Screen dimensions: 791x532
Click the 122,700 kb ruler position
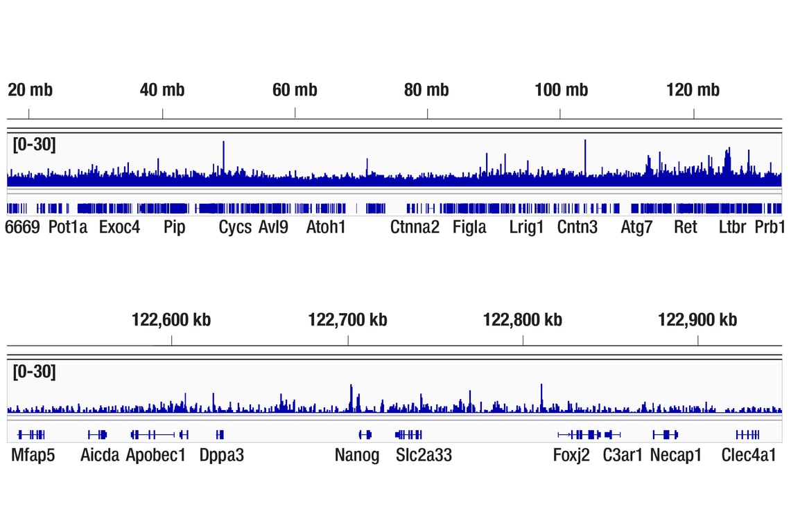pyautogui.click(x=348, y=339)
